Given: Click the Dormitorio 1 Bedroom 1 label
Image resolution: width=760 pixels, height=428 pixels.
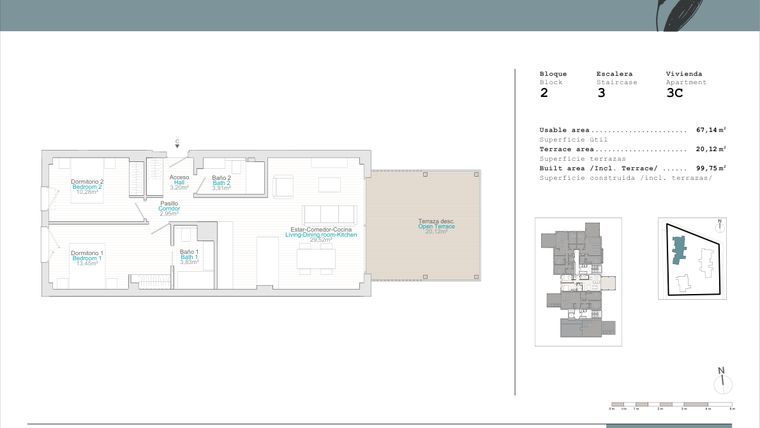Looking at the screenshot, I should tap(87, 258).
